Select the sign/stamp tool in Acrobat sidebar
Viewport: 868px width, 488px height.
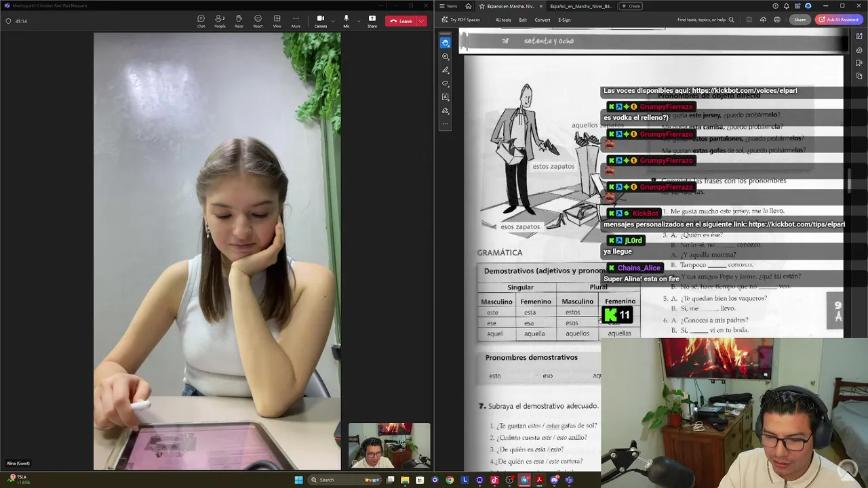[446, 110]
